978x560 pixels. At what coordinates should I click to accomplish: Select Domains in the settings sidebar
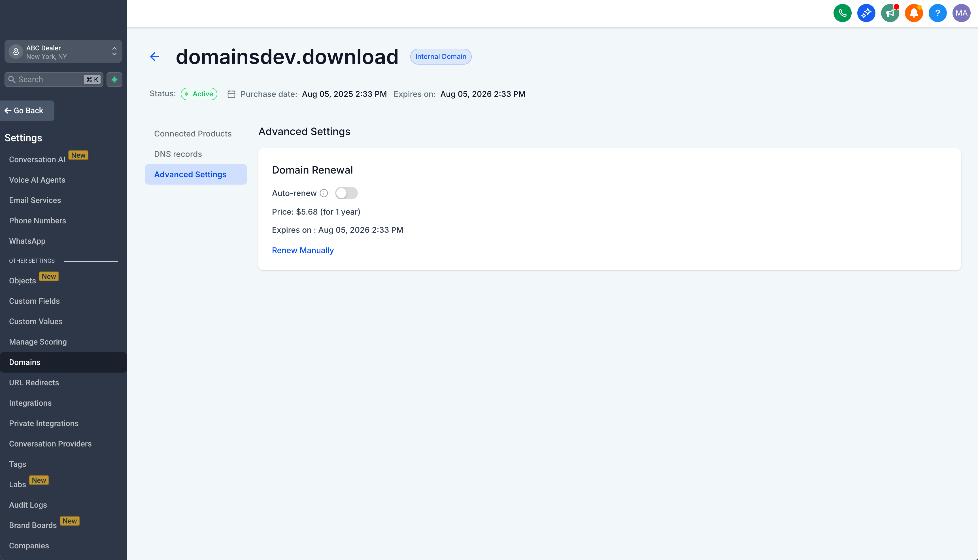(x=24, y=362)
